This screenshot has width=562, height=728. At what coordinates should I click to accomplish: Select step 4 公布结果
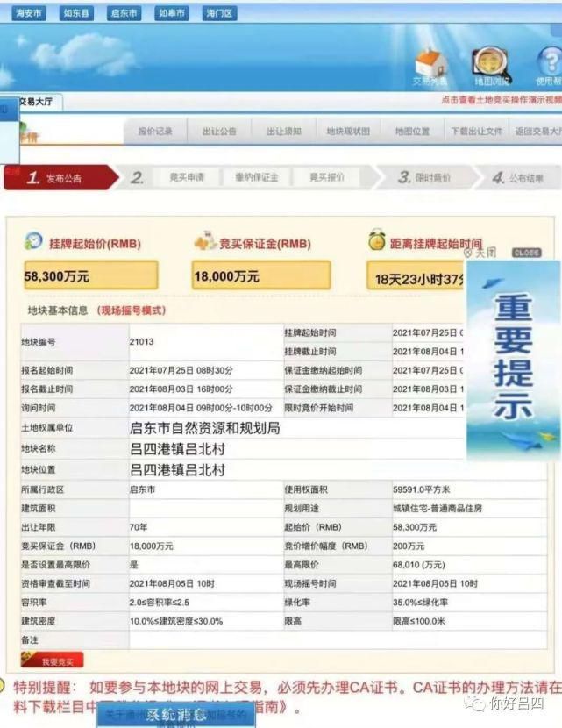click(519, 177)
